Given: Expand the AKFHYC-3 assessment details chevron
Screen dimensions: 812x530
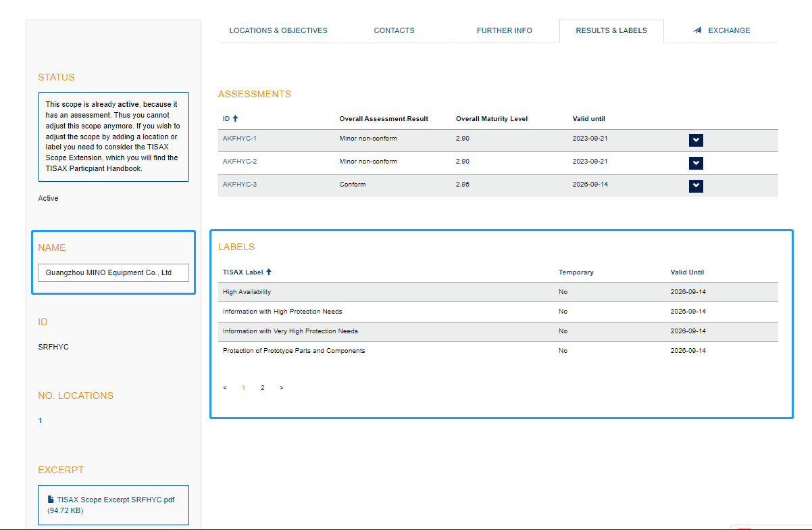Looking at the screenshot, I should point(696,186).
